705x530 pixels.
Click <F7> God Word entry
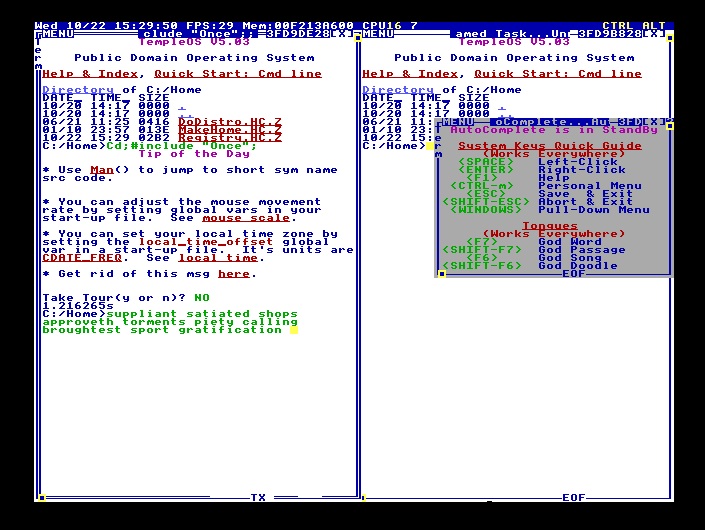[x=534, y=242]
